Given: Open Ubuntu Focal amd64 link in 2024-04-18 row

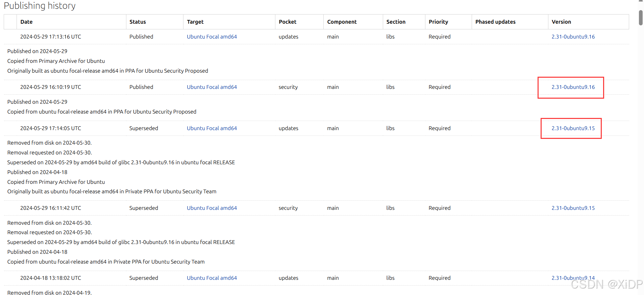Looking at the screenshot, I should 212,278.
